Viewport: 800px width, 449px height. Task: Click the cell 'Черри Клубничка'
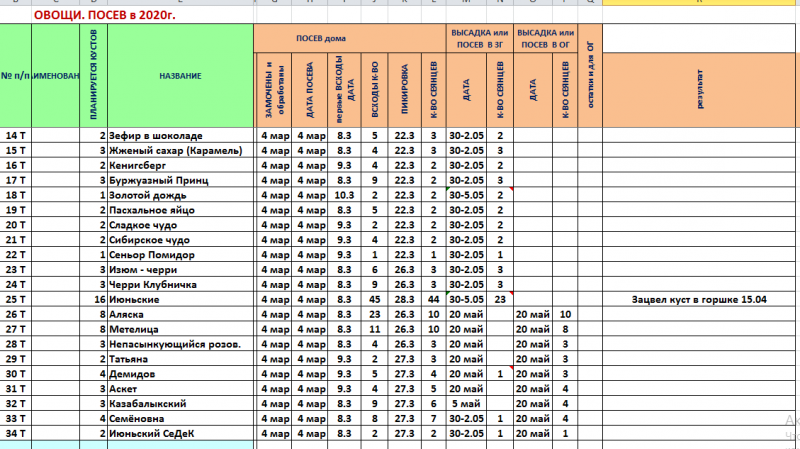[x=180, y=285]
